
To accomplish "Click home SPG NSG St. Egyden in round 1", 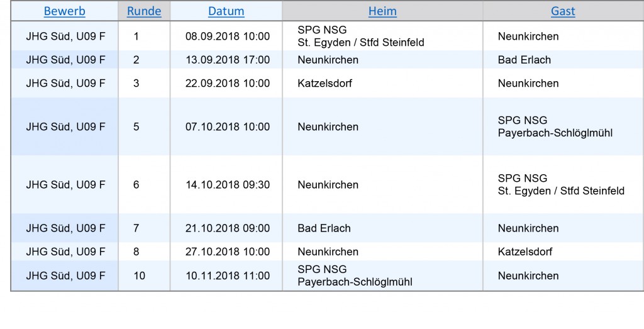I will (x=361, y=36).
